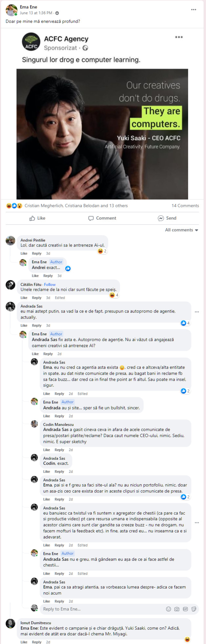Viewport: 206px width, 644px height.
Task: View reaction emojis on the post
Action: click(x=14, y=206)
